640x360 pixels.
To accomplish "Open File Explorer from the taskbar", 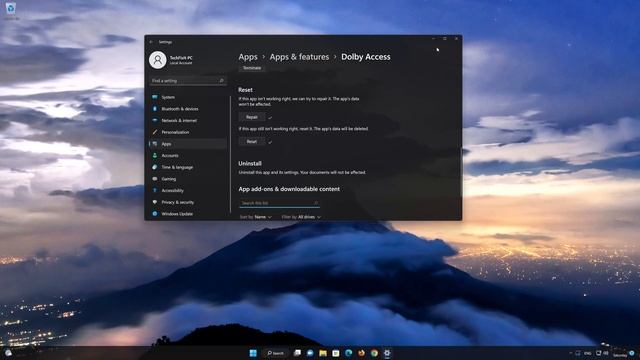I will (323, 353).
